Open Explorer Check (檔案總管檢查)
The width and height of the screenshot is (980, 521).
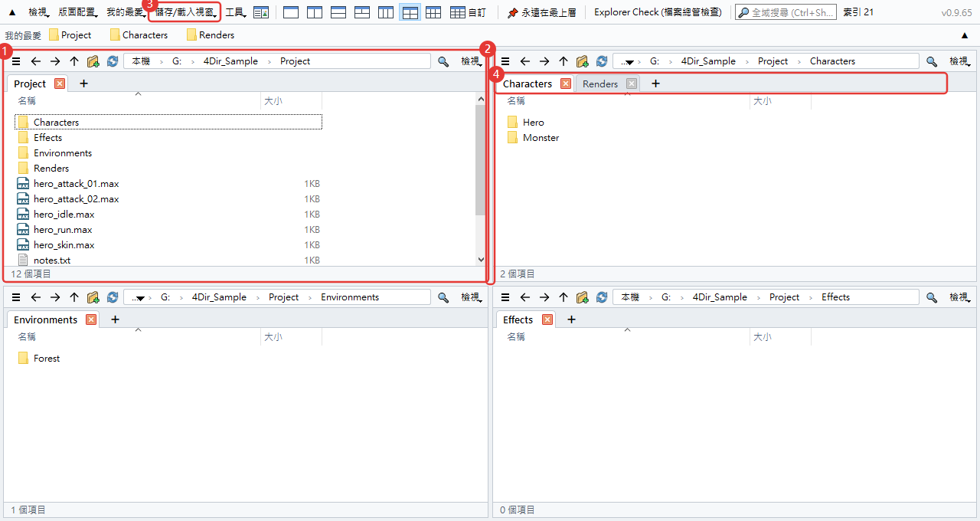point(658,12)
